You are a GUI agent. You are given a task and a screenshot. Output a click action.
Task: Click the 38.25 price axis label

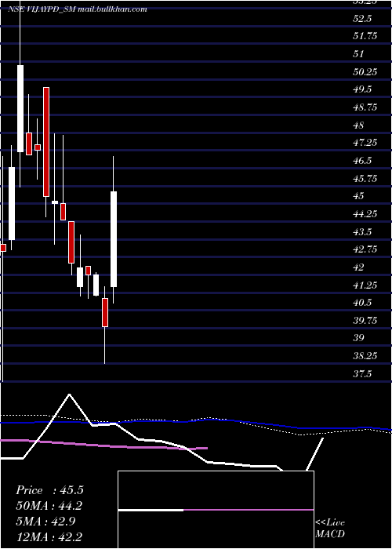pos(365,356)
